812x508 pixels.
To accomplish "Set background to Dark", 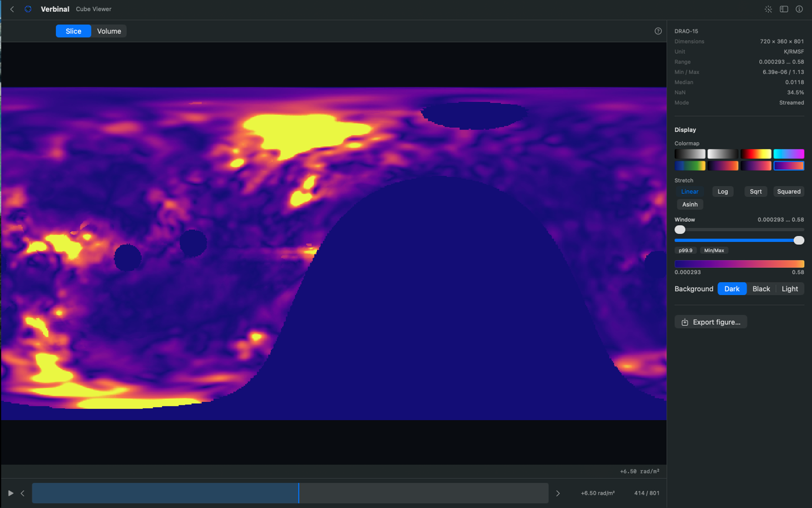I will point(732,289).
